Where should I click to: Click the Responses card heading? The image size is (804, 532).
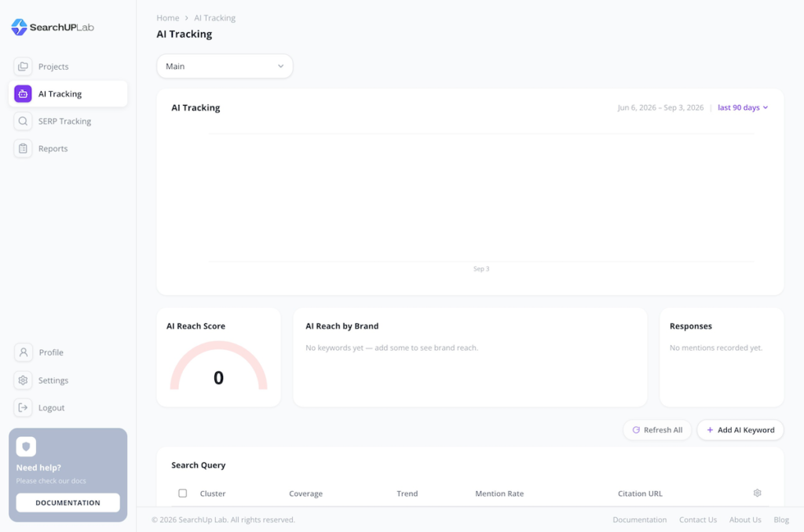click(691, 326)
